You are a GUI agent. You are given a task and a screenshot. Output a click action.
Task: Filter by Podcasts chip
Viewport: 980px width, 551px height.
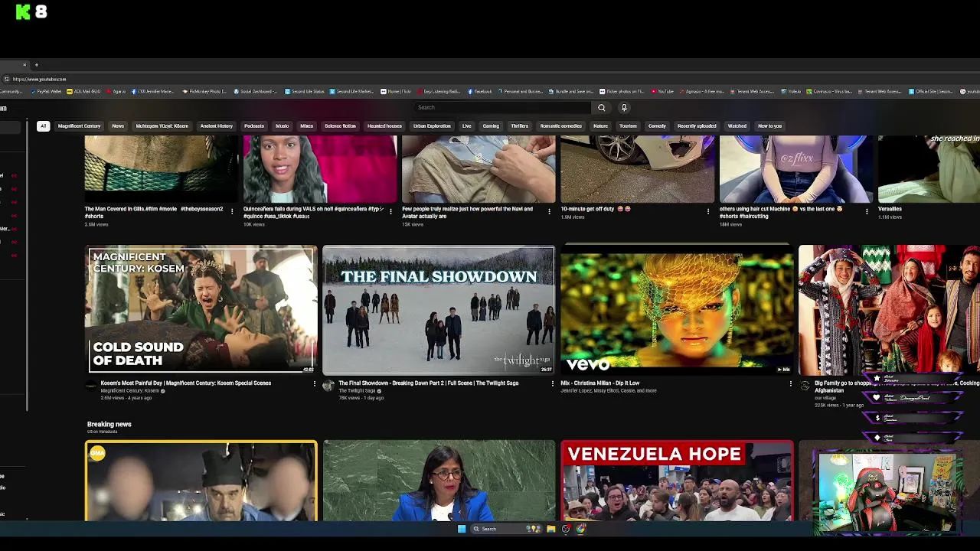[x=254, y=126]
